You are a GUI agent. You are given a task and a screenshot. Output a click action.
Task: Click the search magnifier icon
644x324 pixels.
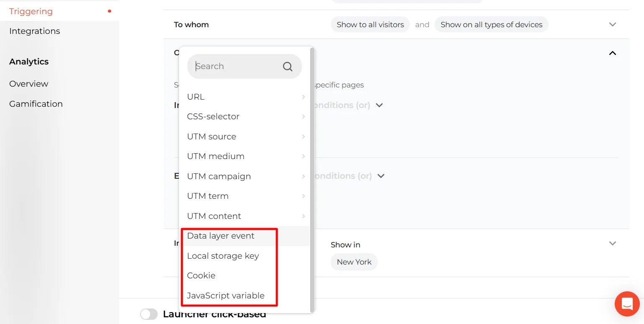pyautogui.click(x=287, y=67)
